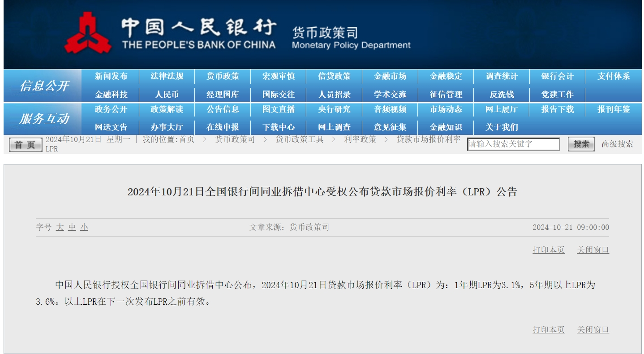Open the 下载中心 menu entry

[x=279, y=127]
